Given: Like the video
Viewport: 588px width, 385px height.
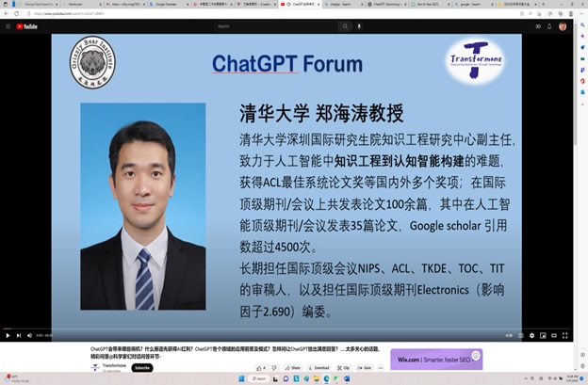Looking at the screenshot, I should pyautogui.click(x=261, y=368).
